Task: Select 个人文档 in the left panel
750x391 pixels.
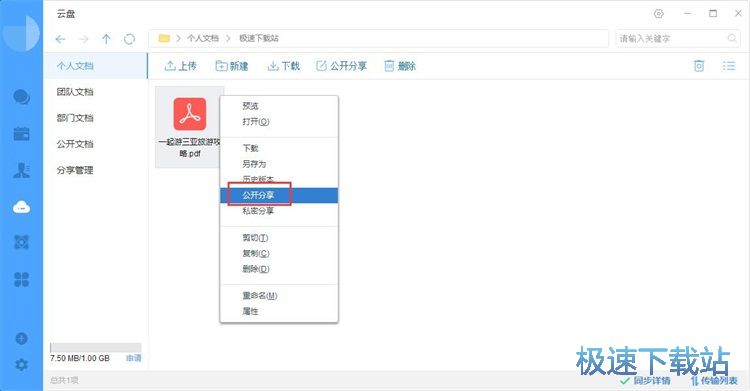Action: [96, 66]
